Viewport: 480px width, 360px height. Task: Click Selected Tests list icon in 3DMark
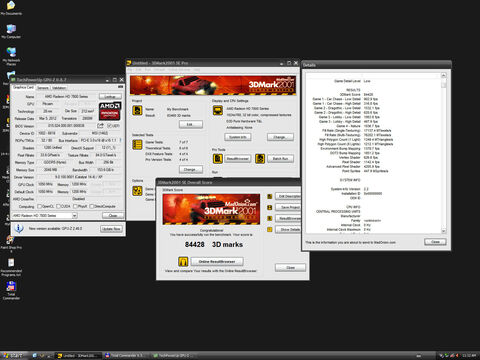[137, 144]
